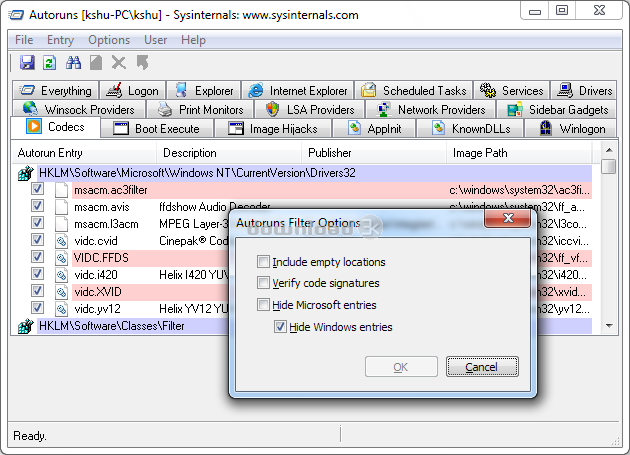Image resolution: width=630 pixels, height=455 pixels.
Task: Uncheck the msacm.l3acm entry checkbox
Action: [x=37, y=222]
